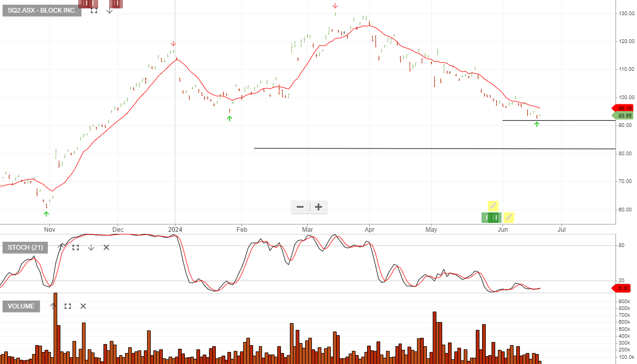Click the 80.00 price axis label
Viewport: 637px width, 364px height.
click(624, 154)
